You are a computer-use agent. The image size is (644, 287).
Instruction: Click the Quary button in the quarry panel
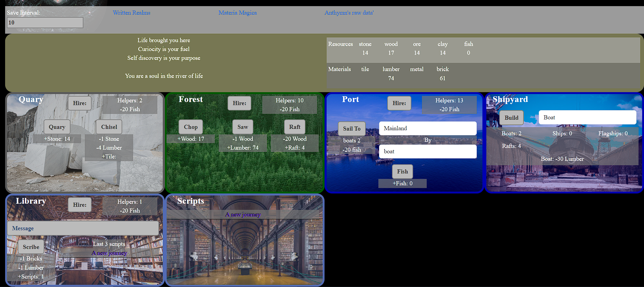(57, 127)
